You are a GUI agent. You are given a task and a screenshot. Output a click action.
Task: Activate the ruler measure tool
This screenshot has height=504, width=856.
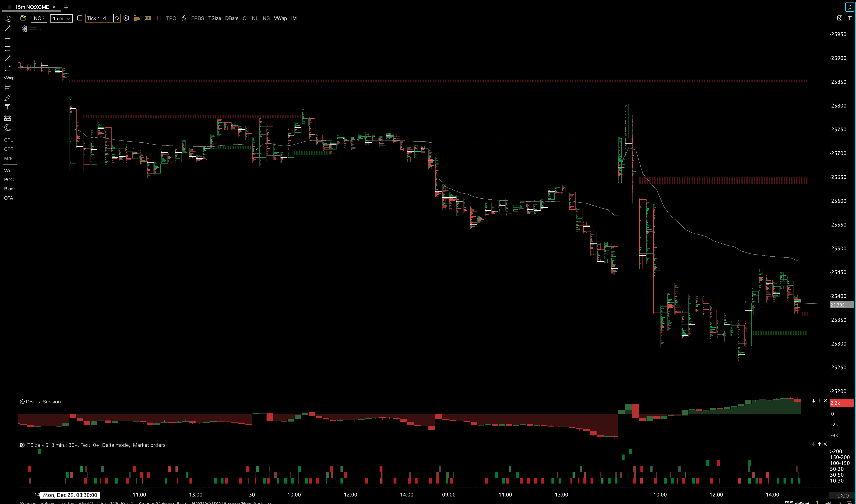8,118
